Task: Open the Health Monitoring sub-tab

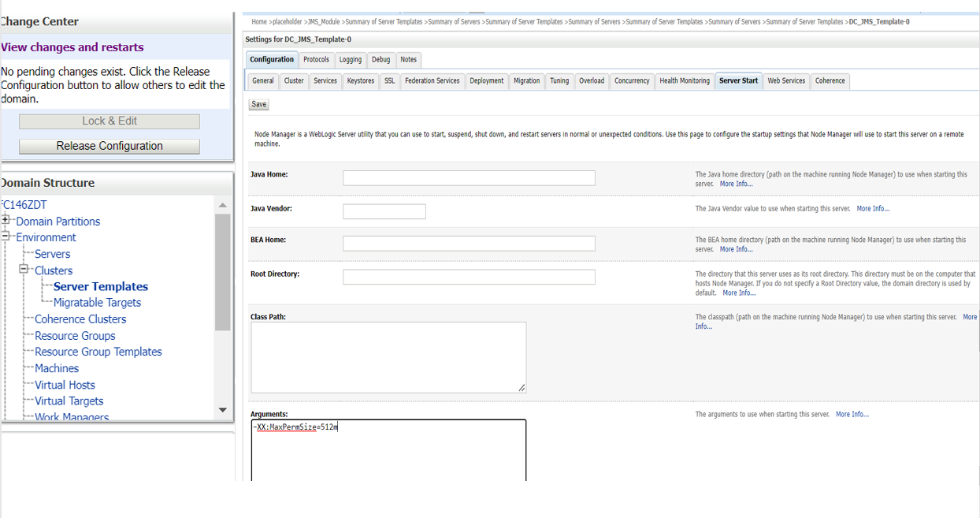Action: point(685,81)
